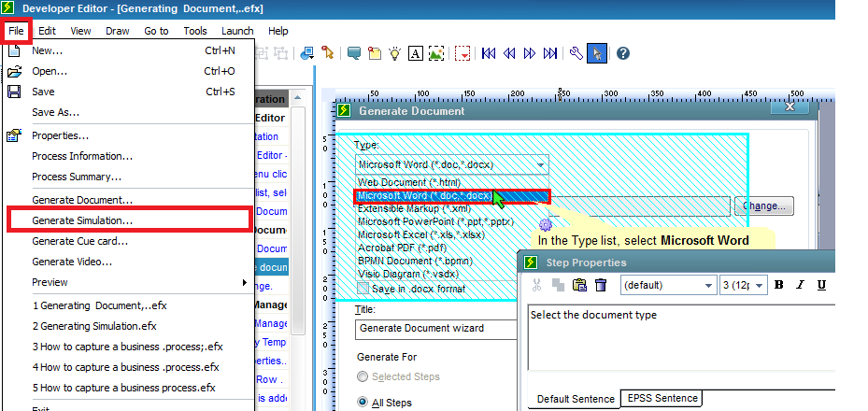Open help with the question mark icon
Viewport: 868px width, 411px height.
pos(623,53)
